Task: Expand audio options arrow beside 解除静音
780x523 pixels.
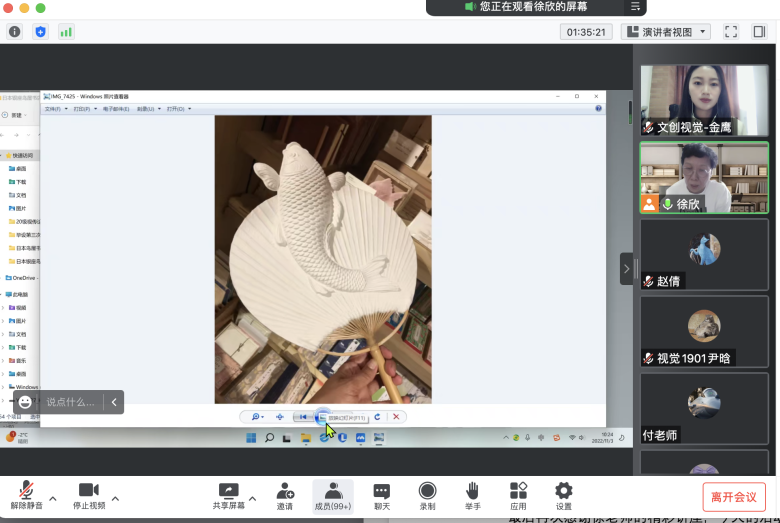Action: coord(53,498)
